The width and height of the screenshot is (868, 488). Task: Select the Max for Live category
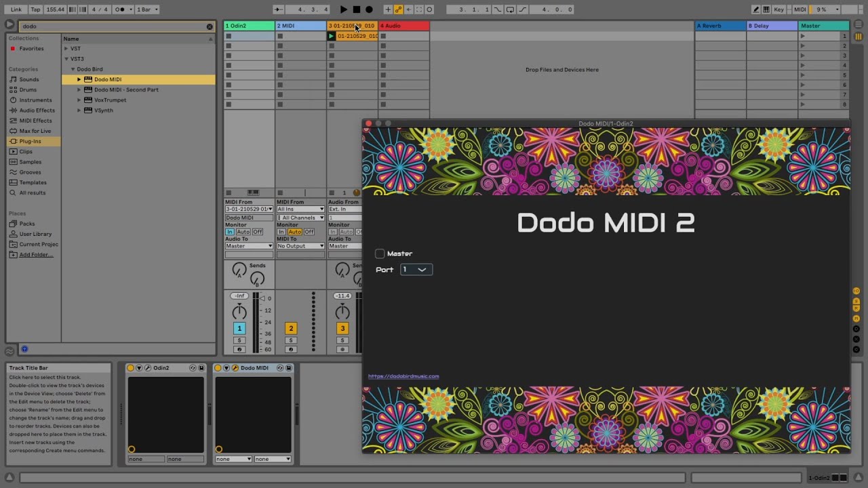[35, 131]
